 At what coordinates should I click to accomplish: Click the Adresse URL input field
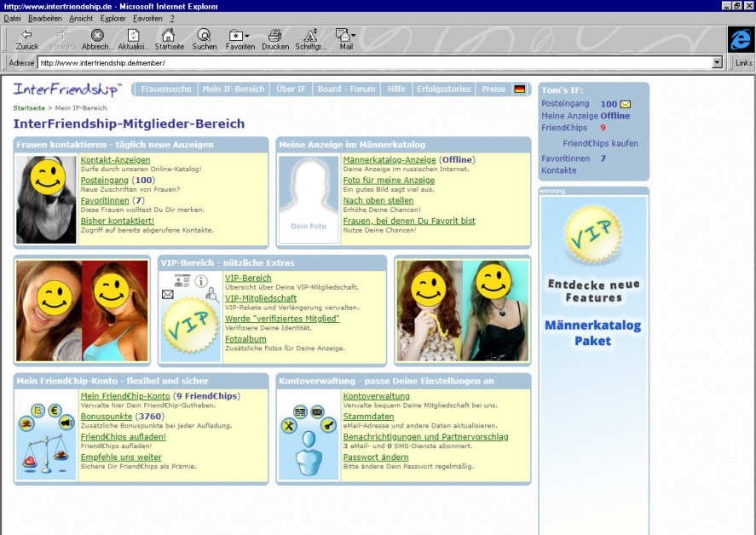pyautogui.click(x=375, y=63)
